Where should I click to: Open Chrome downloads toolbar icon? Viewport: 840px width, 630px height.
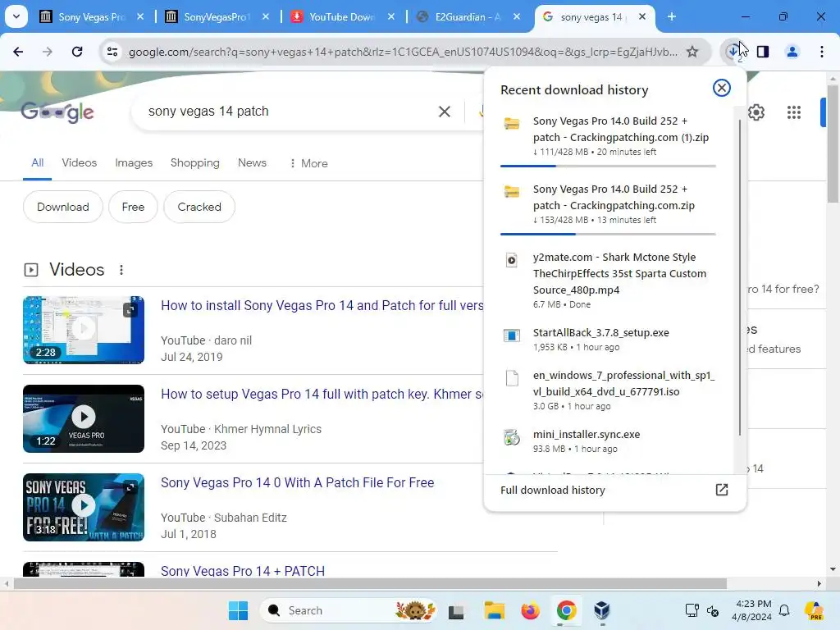tap(733, 52)
